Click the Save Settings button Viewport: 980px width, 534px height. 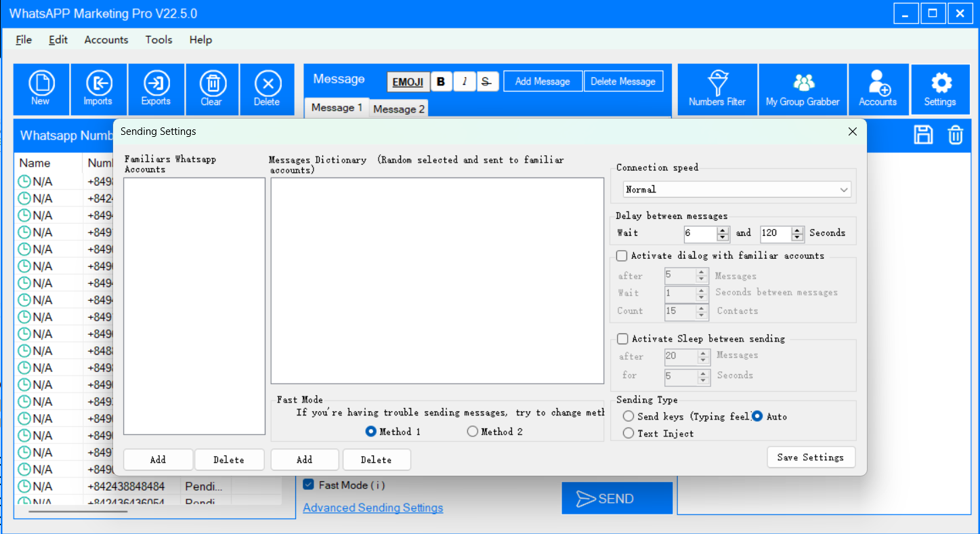[811, 457]
